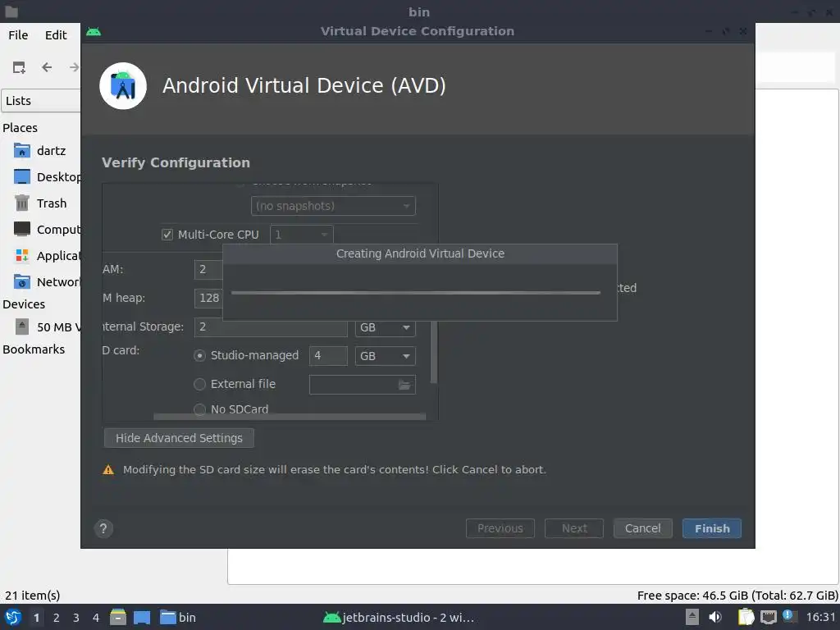Click the horizontal scrollbar of settings panel
The height and width of the screenshot is (630, 840).
pos(290,416)
